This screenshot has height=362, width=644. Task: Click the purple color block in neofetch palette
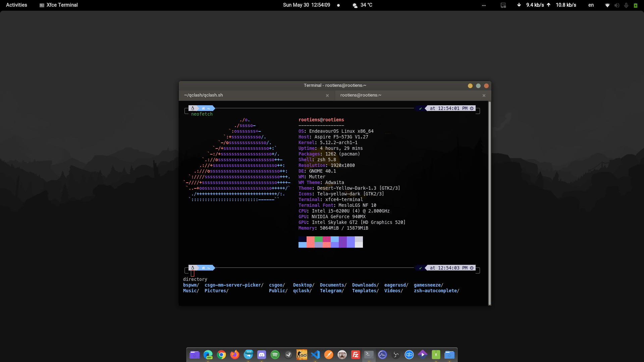click(343, 242)
